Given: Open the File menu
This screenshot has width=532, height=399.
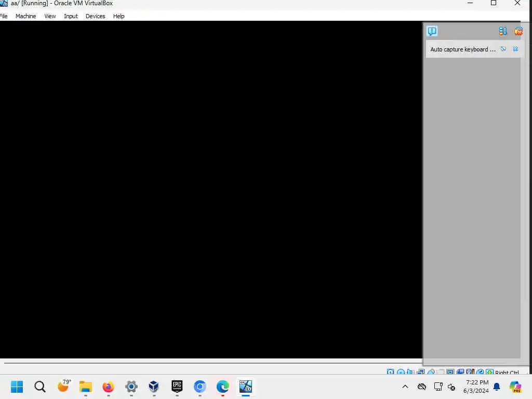Looking at the screenshot, I should (4, 16).
